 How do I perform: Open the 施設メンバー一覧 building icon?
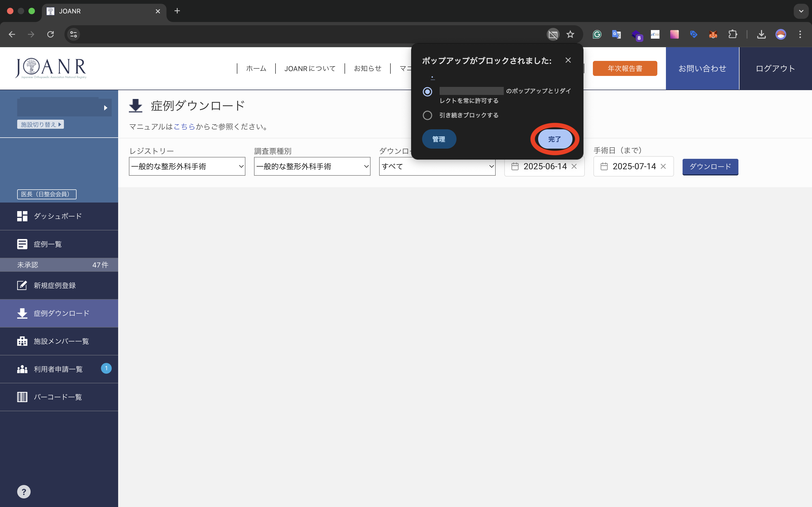[x=22, y=341]
